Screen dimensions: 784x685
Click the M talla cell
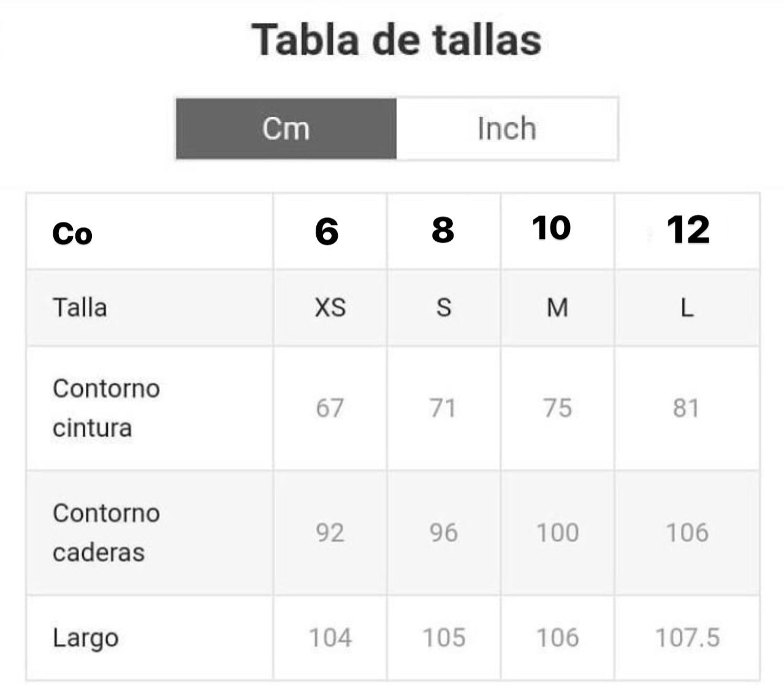(557, 308)
